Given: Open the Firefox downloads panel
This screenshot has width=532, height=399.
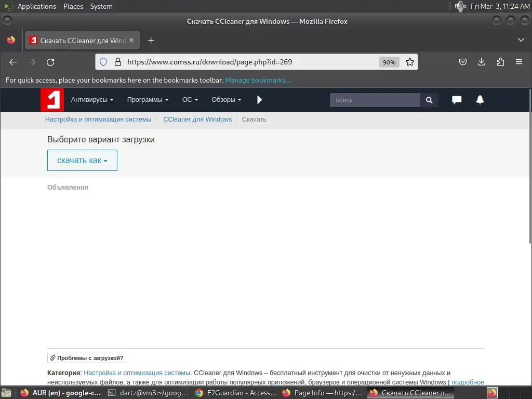Looking at the screenshot, I should [x=482, y=62].
